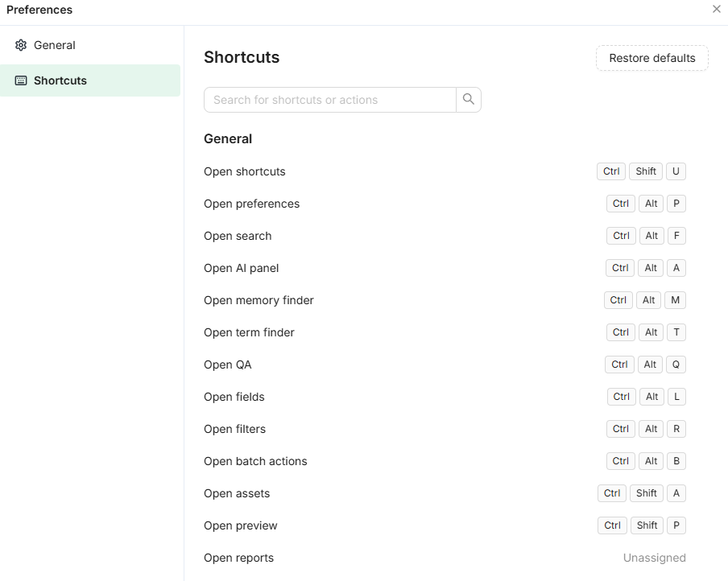Click the R key badge for Open filters
The height and width of the screenshot is (581, 728).
pyautogui.click(x=676, y=428)
